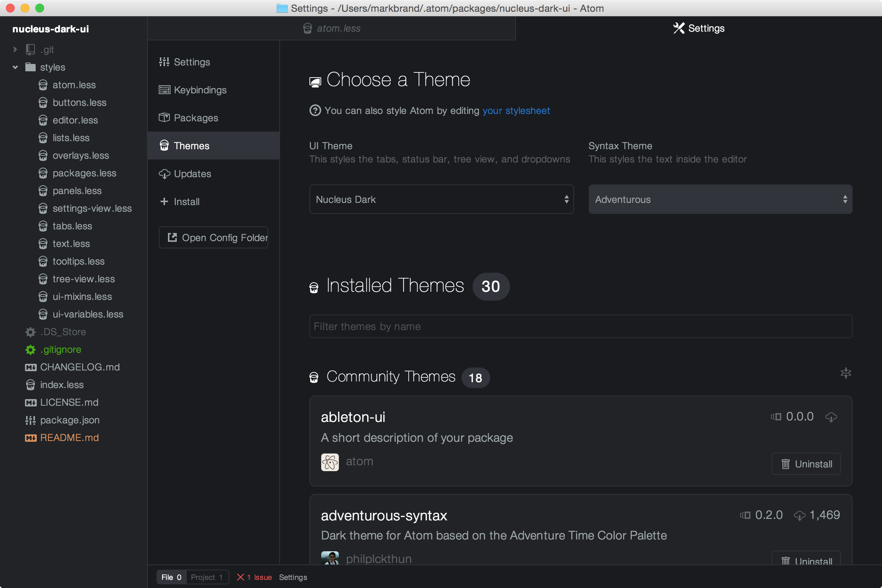The width and height of the screenshot is (882, 588).
Task: Click the paint bucket icon beside Community Themes
Action: pos(314,378)
